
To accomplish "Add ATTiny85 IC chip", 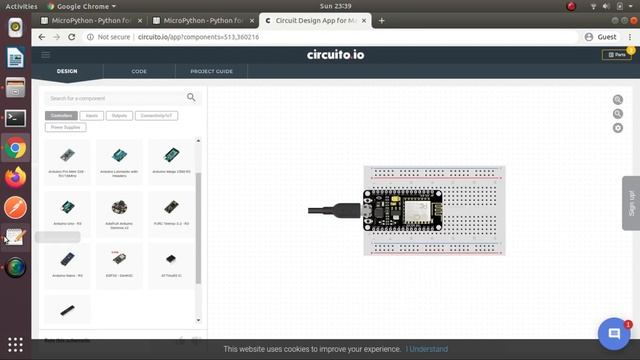I will pos(171,266).
